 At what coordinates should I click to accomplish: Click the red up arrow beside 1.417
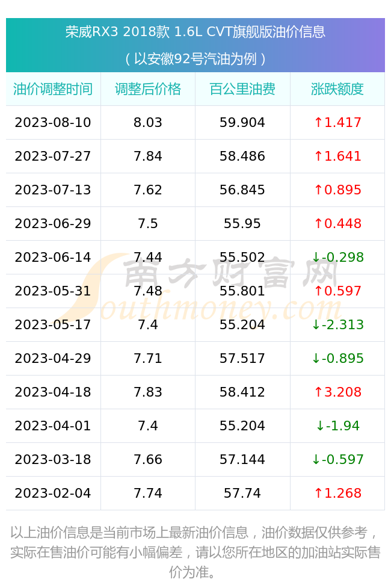pos(318,122)
